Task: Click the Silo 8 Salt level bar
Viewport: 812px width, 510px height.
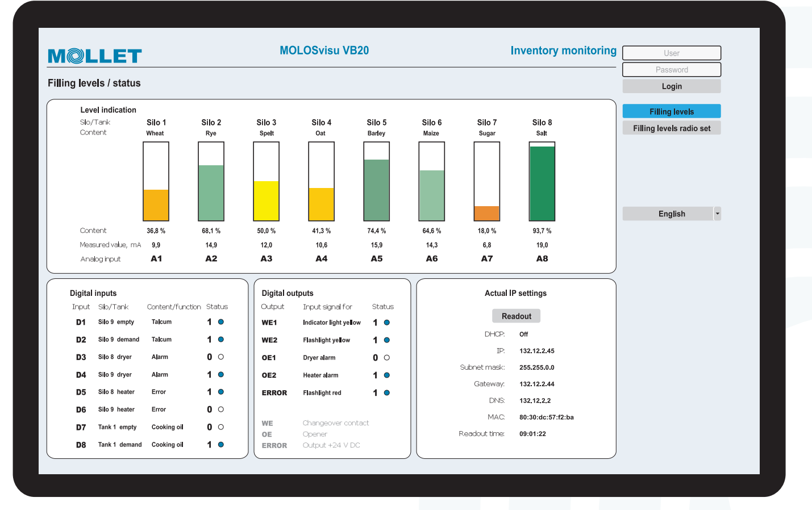Action: (x=542, y=182)
